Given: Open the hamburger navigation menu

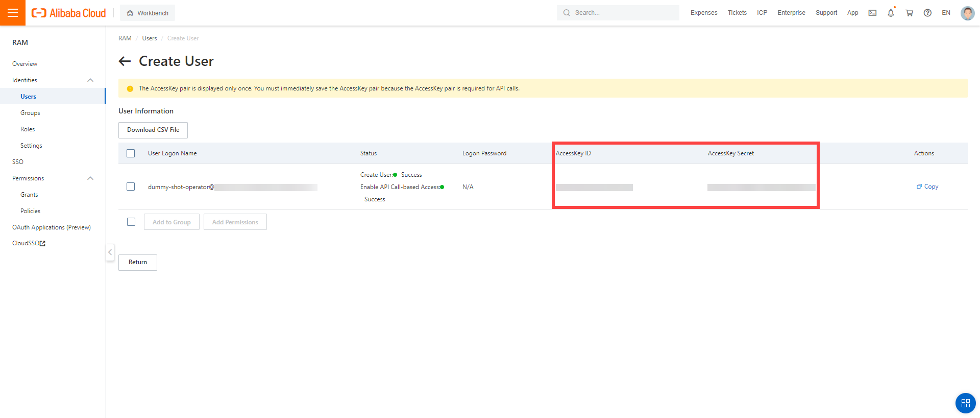Looking at the screenshot, I should 13,13.
